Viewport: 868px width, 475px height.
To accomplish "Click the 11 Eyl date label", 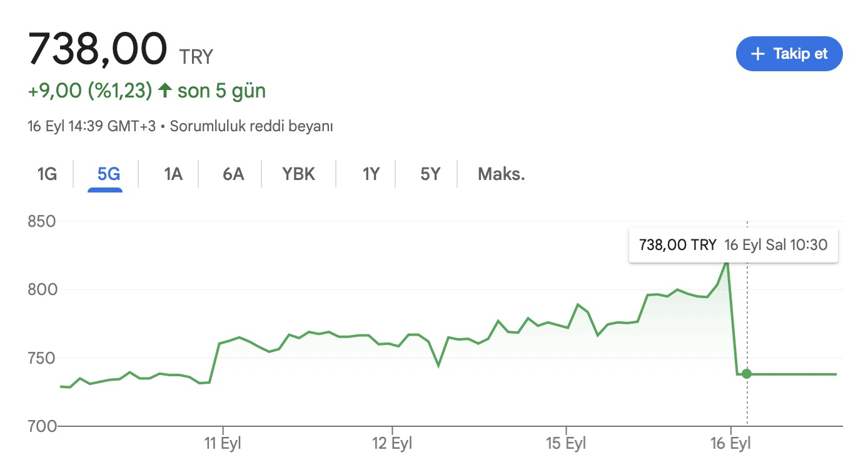I will [x=226, y=442].
